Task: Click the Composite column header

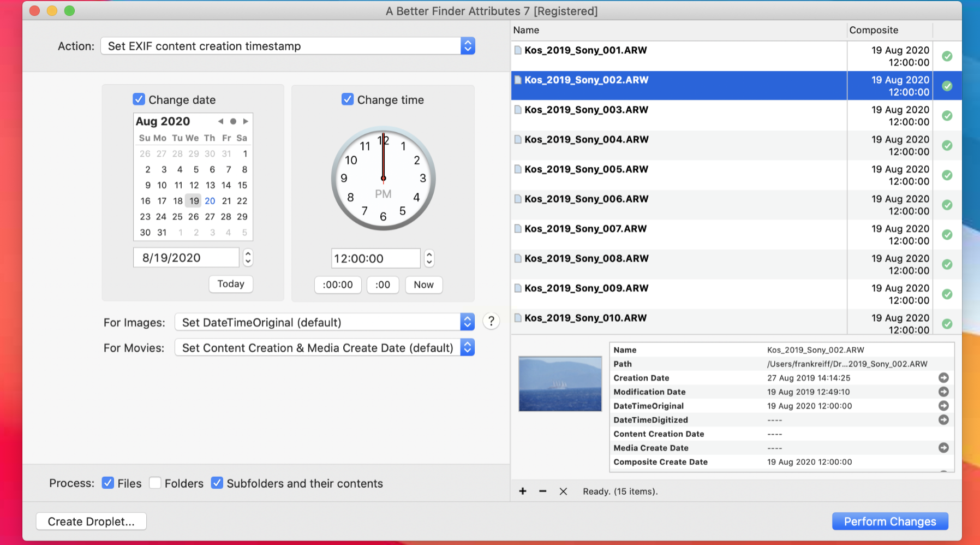Action: [889, 30]
